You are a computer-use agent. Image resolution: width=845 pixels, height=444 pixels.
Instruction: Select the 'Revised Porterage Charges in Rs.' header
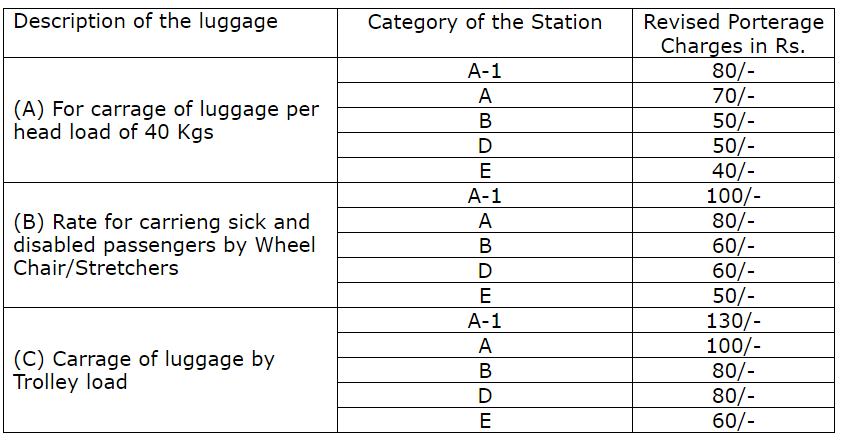[733, 34]
